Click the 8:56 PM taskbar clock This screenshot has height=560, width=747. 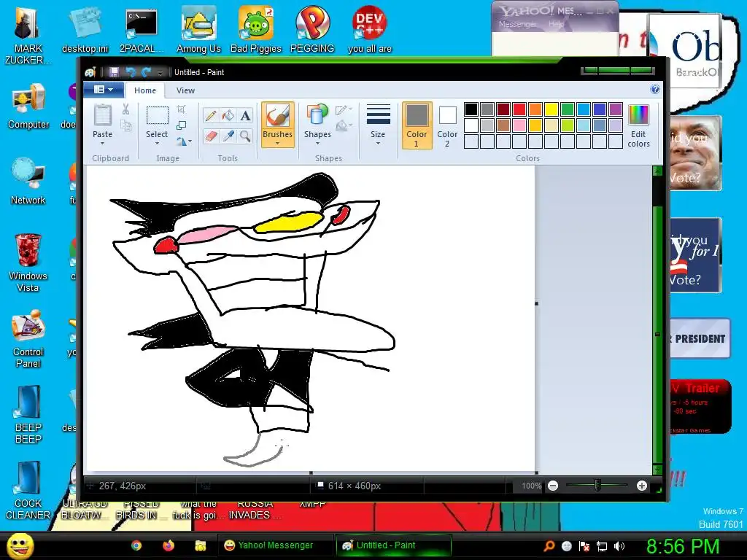(x=682, y=545)
